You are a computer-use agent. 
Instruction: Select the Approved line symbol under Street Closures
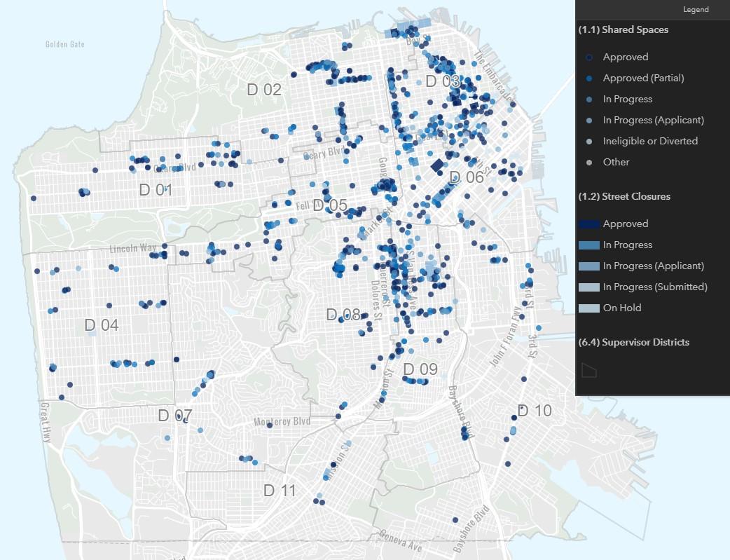coord(590,224)
